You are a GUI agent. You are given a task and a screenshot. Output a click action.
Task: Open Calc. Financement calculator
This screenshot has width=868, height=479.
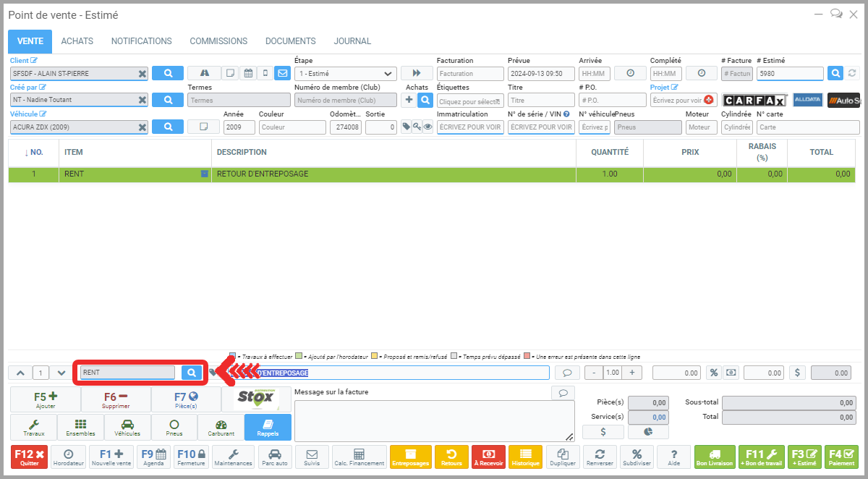tap(359, 457)
